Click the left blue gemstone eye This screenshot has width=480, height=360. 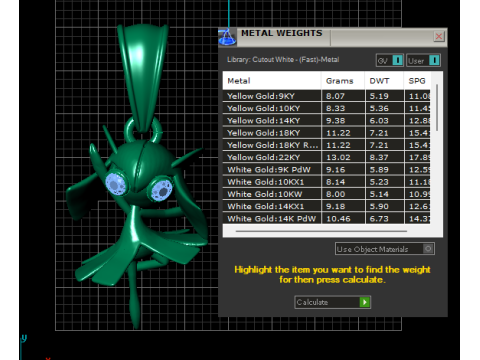(116, 184)
